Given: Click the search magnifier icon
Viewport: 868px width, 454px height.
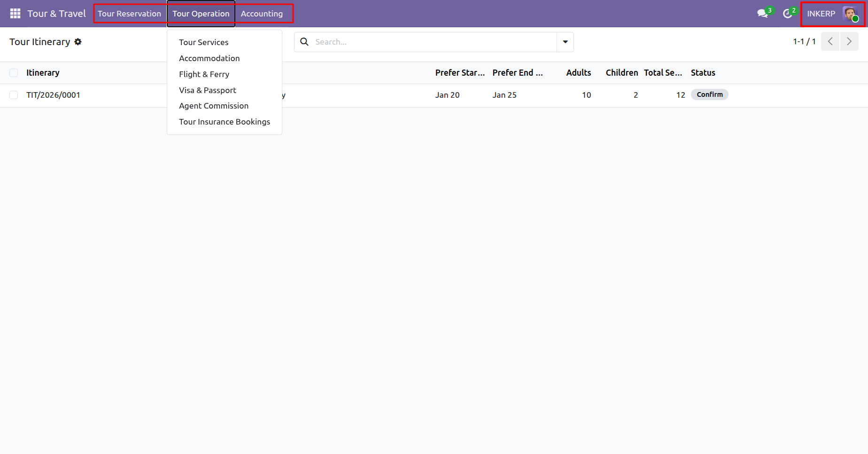Looking at the screenshot, I should pos(304,42).
